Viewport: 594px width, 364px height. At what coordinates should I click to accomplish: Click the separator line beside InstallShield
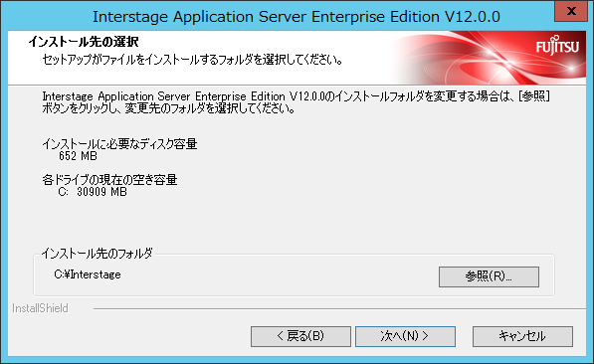339,308
